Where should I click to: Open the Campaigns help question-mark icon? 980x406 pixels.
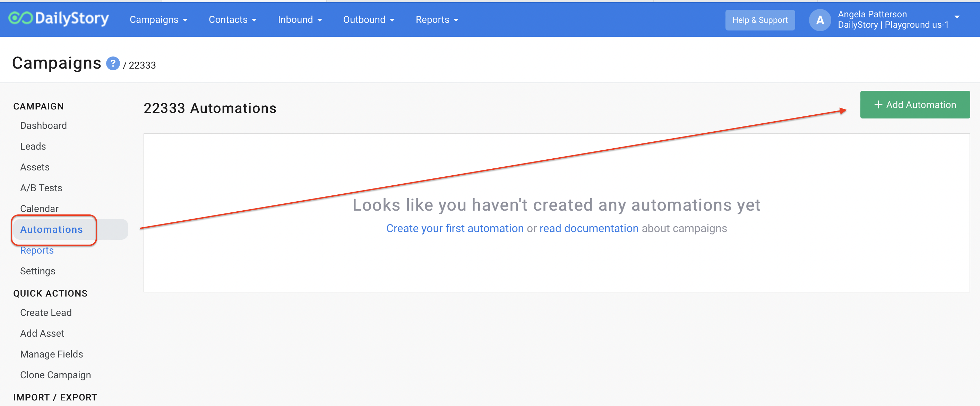pos(113,63)
